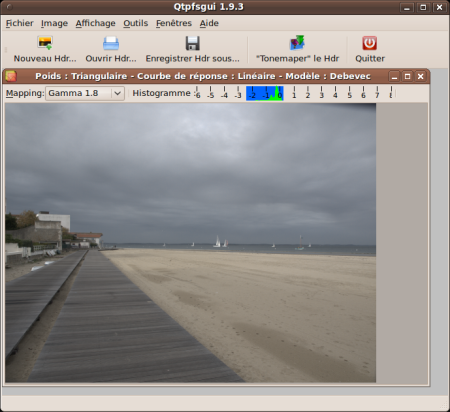
Task: Expand the Mapping dropdown arrow
Action: (x=117, y=93)
